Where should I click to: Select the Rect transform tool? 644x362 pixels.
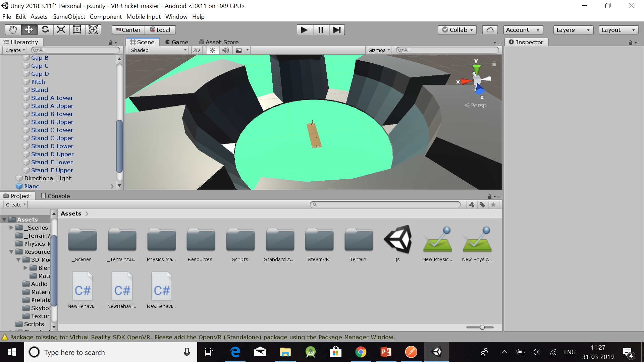[x=77, y=29]
